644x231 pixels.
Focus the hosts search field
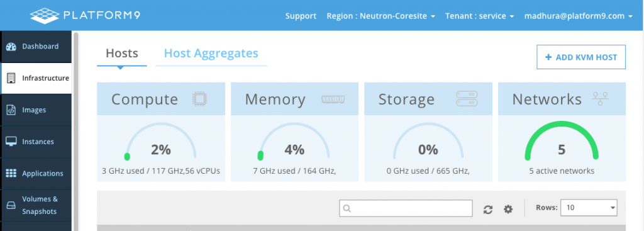click(x=406, y=208)
